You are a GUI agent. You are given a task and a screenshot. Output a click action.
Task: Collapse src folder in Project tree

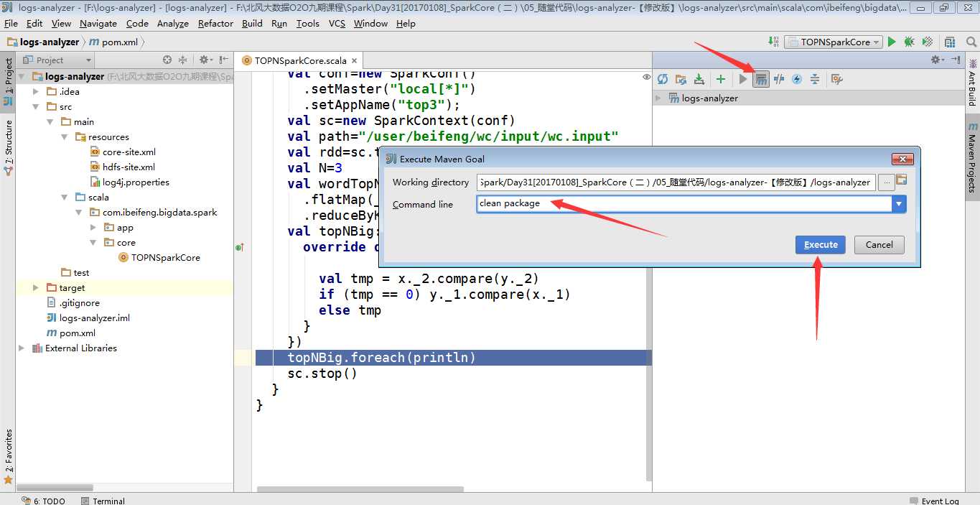pyautogui.click(x=36, y=106)
